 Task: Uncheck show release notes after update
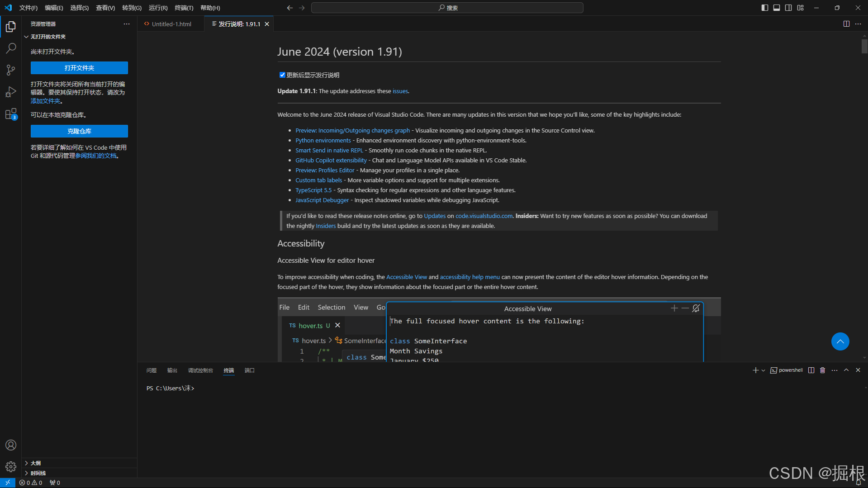pyautogui.click(x=282, y=75)
